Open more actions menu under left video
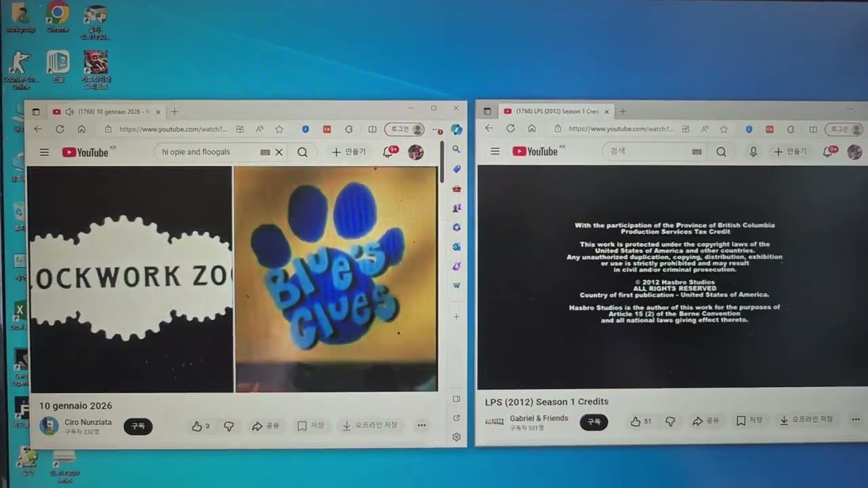868x488 pixels. pyautogui.click(x=421, y=426)
